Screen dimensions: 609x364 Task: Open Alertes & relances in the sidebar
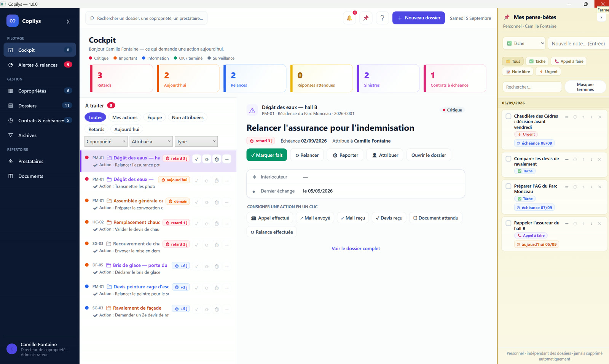[x=40, y=65]
